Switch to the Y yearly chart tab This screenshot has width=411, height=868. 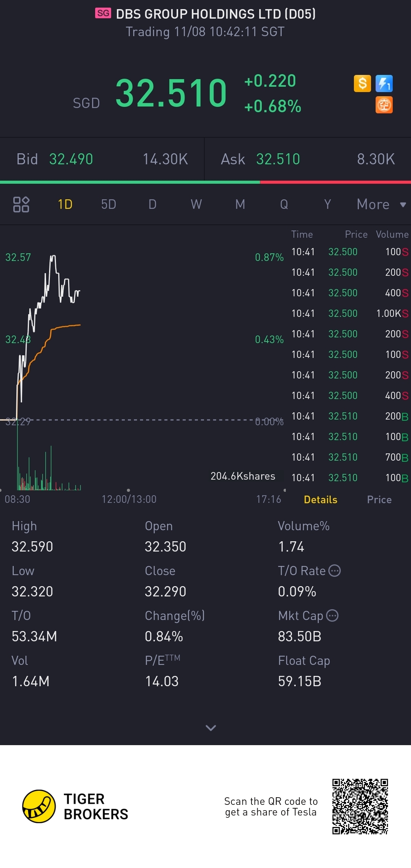(x=327, y=204)
